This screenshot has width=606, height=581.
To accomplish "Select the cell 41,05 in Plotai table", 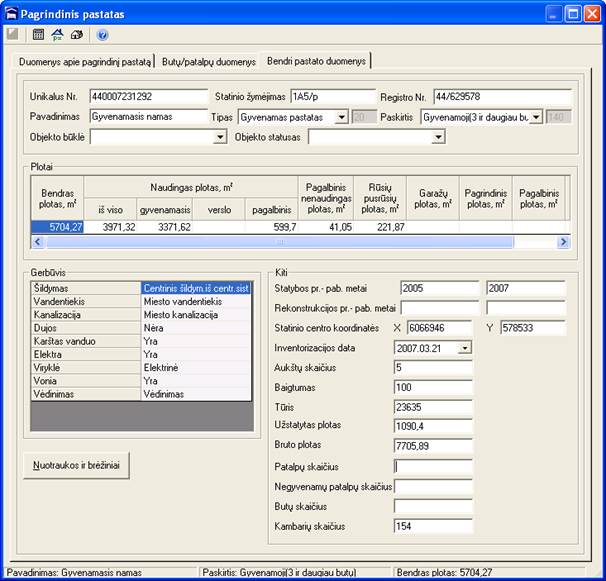I will (326, 227).
